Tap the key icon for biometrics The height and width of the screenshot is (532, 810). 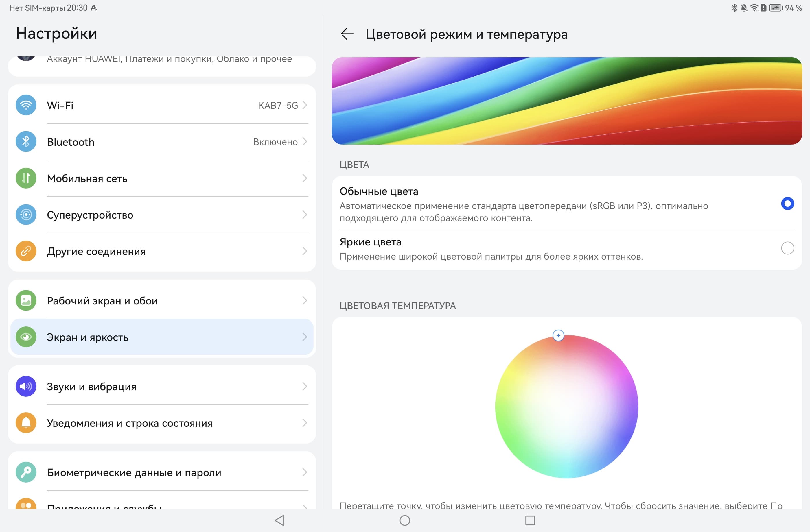click(x=26, y=472)
